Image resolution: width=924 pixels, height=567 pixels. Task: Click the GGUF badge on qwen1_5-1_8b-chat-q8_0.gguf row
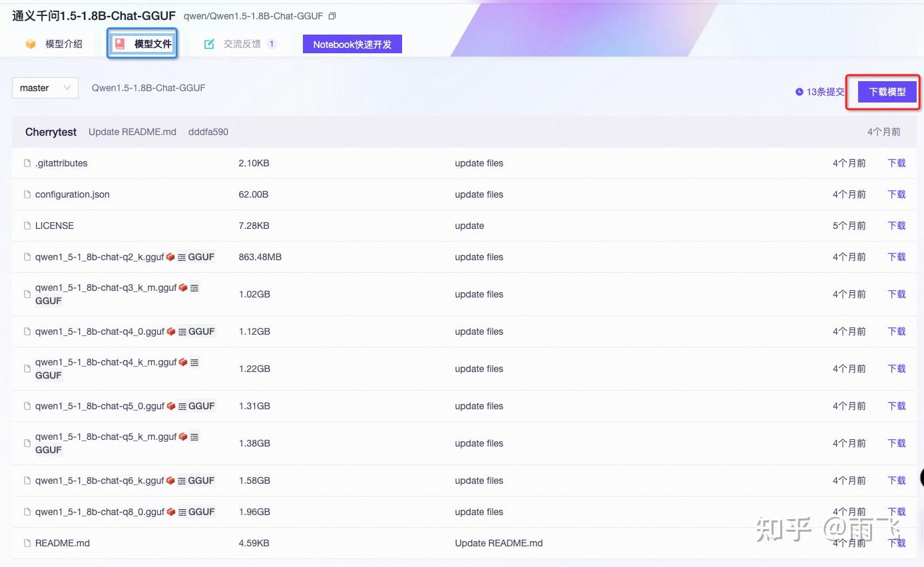(202, 512)
